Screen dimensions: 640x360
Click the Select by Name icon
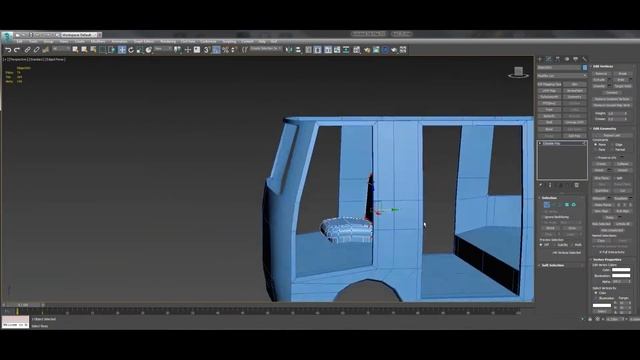(x=84, y=49)
